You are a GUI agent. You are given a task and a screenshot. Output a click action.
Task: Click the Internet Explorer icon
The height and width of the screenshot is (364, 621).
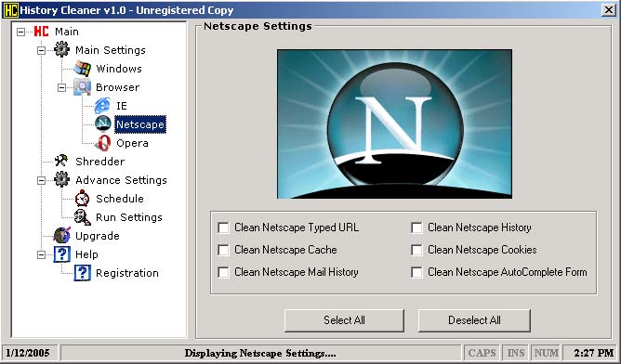click(x=102, y=106)
